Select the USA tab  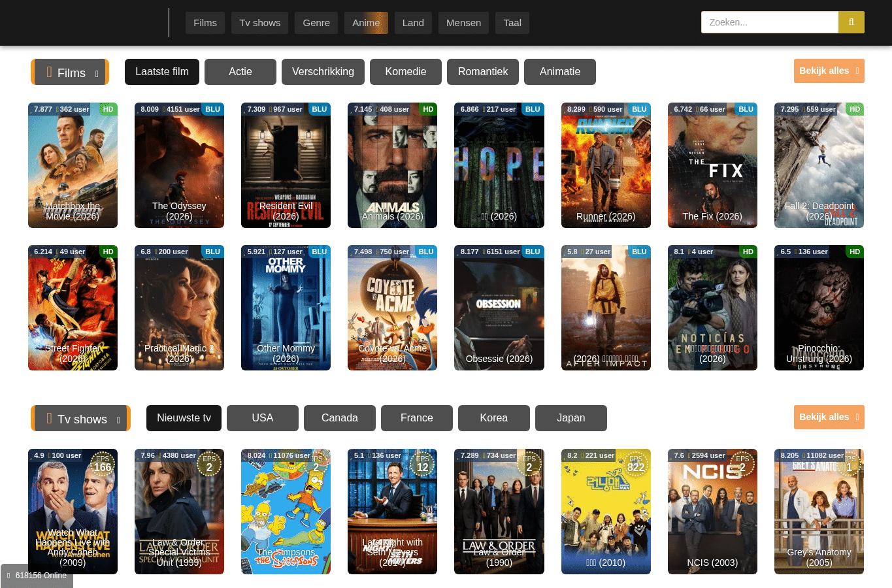click(263, 418)
